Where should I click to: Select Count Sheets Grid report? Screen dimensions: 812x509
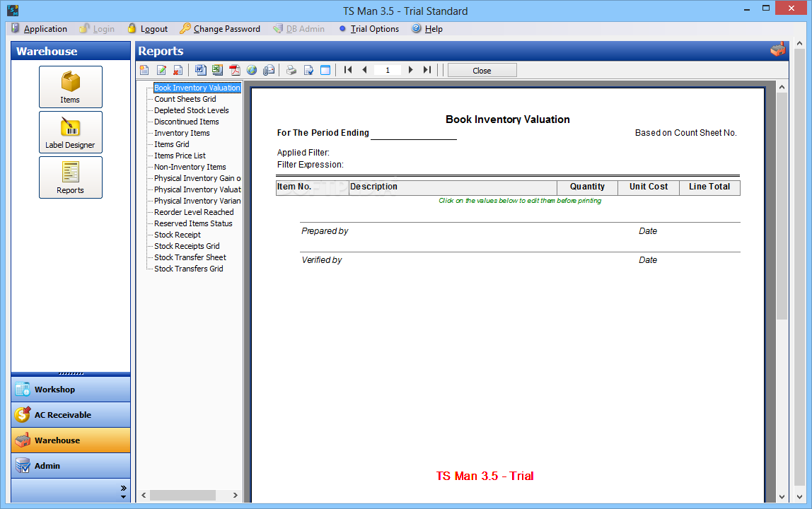point(185,99)
